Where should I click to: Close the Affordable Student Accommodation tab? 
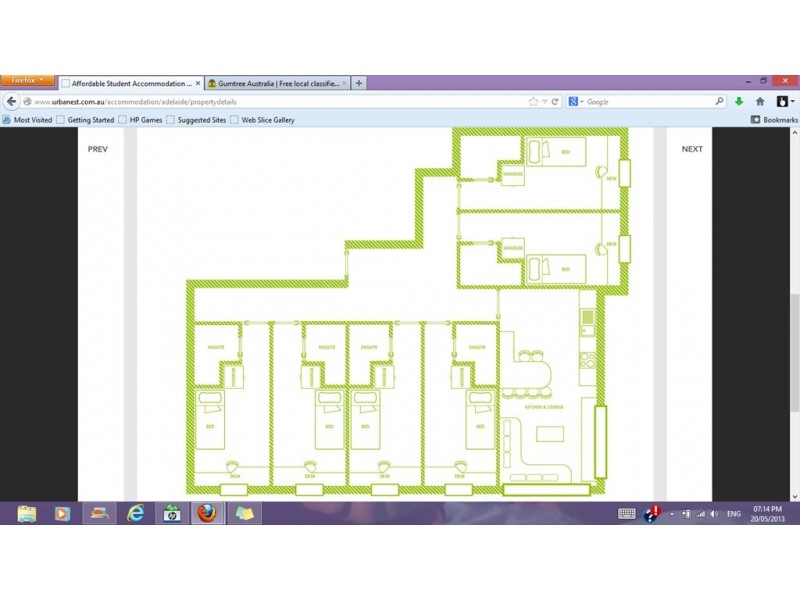pyautogui.click(x=198, y=83)
